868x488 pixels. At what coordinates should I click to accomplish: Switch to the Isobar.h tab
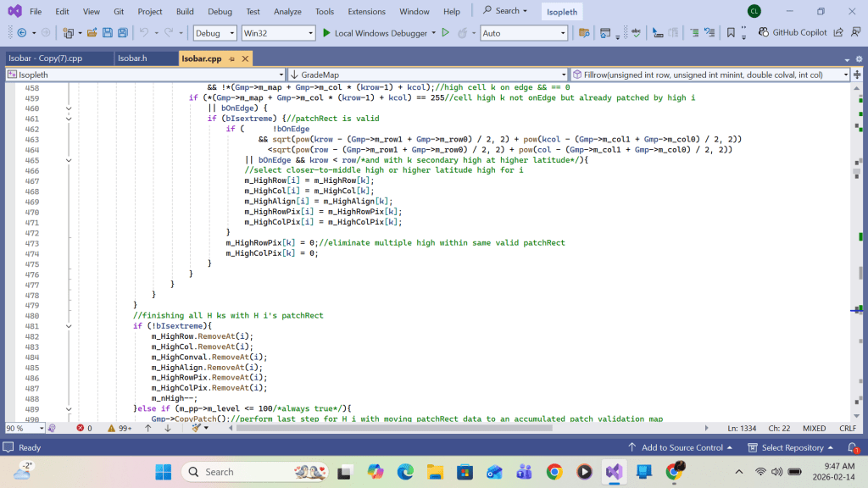(132, 58)
